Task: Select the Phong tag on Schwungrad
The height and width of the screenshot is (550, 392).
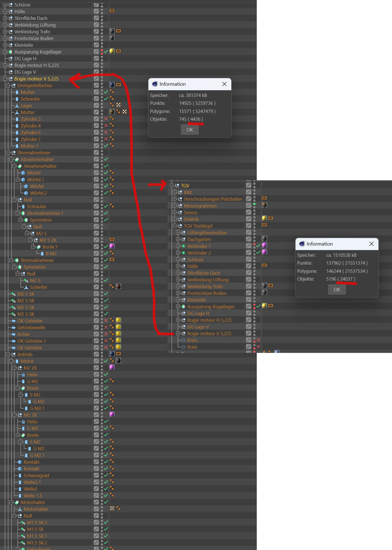Action: pos(112,475)
